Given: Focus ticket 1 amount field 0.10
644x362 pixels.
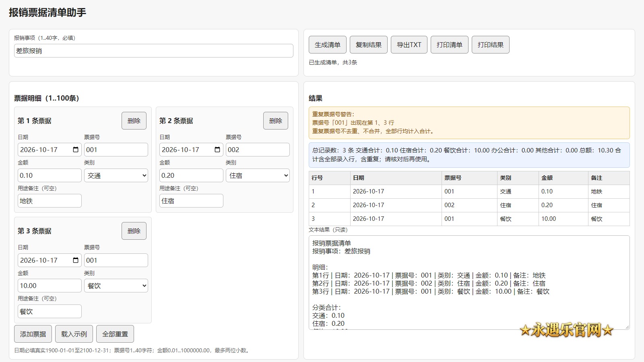Looking at the screenshot, I should tap(50, 175).
